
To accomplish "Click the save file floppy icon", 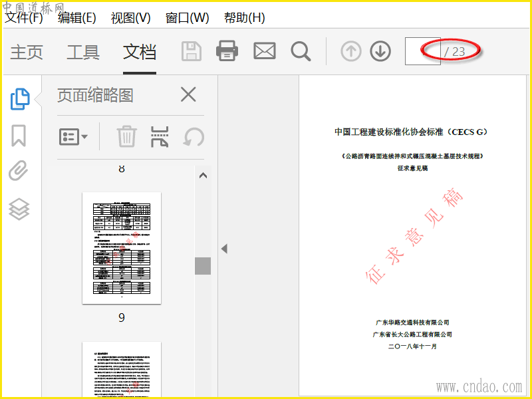I will coord(192,51).
